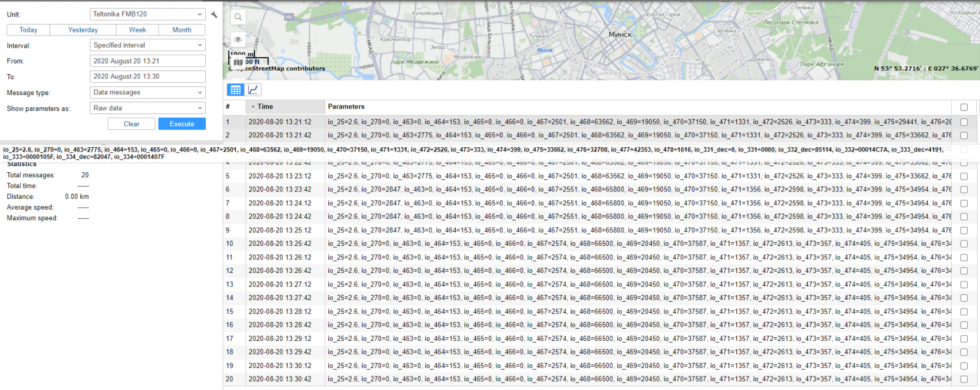This screenshot has height=390, width=980.
Task: Select the checkbox for message row 10
Action: [x=964, y=244]
